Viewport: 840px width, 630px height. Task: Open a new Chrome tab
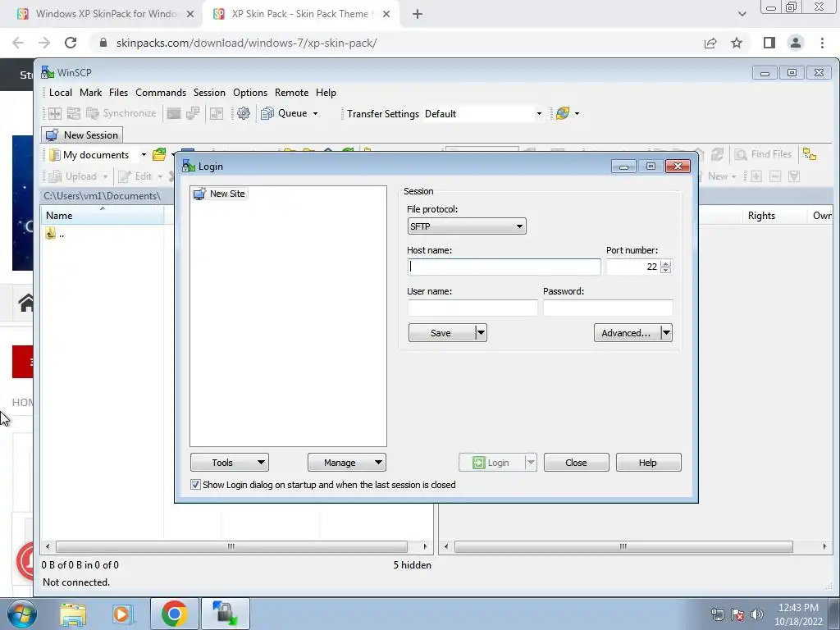[x=418, y=15]
